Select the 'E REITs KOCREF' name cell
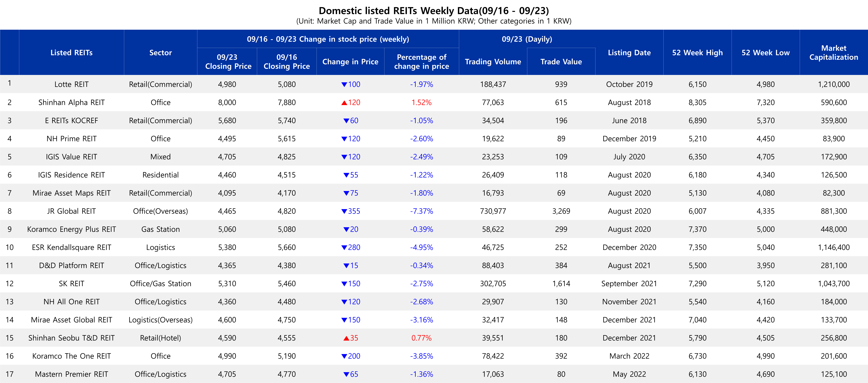868x383 pixels. pyautogui.click(x=71, y=121)
